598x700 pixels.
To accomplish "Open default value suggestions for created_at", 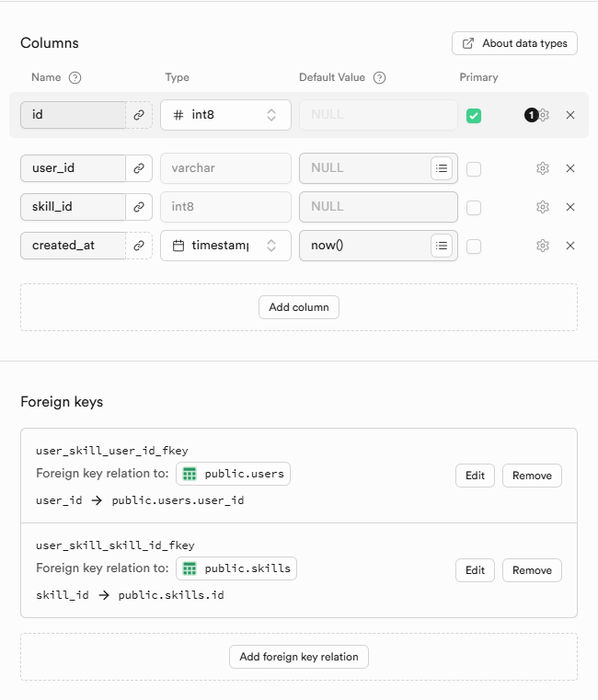I will pyautogui.click(x=442, y=246).
